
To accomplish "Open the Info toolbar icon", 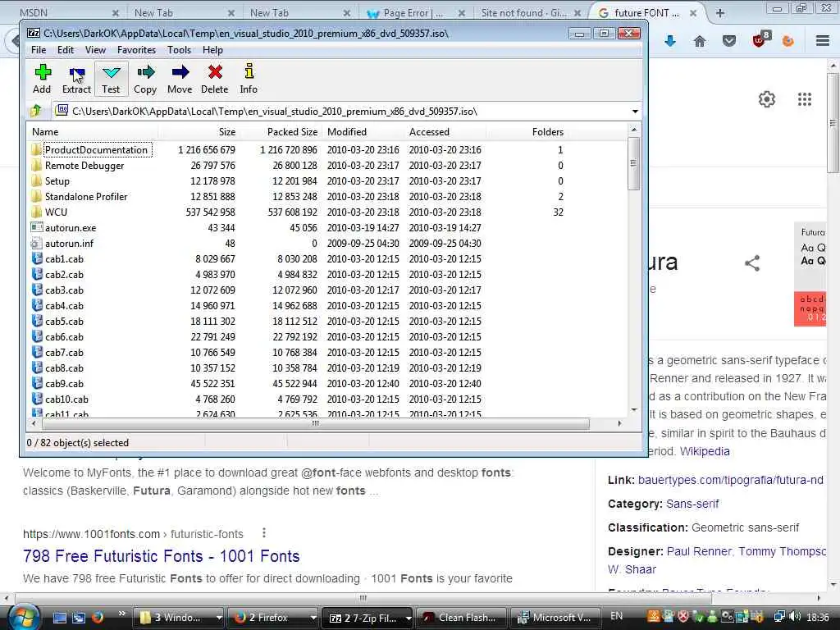I will 249,72.
